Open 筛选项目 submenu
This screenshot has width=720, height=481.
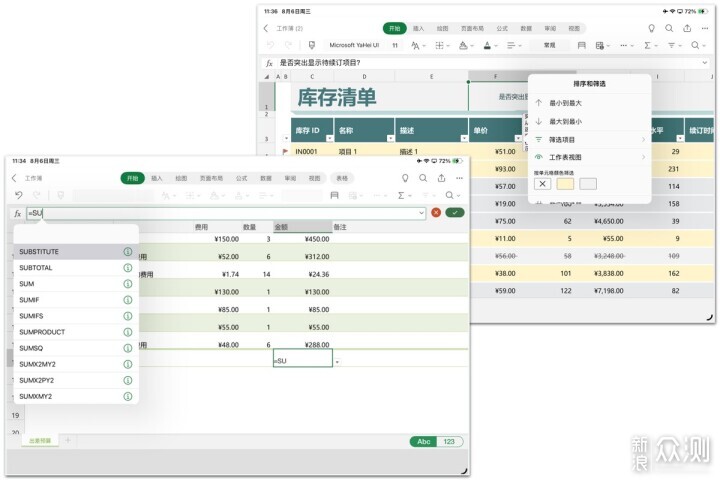pos(590,140)
